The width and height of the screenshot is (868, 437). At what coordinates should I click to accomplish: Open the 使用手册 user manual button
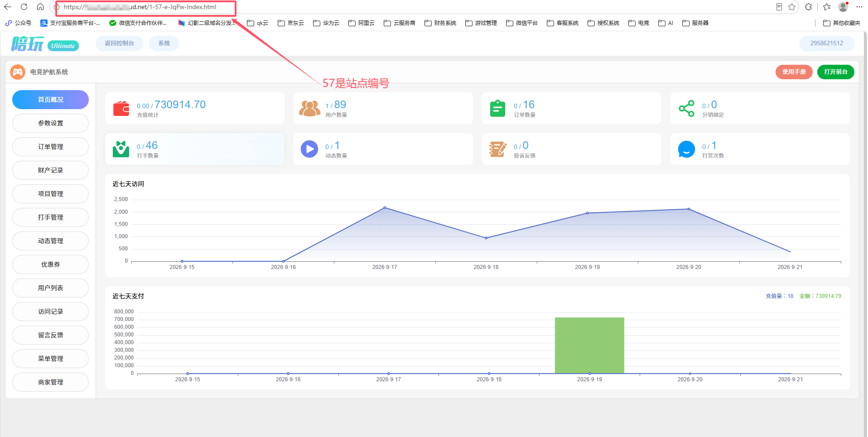(x=794, y=72)
